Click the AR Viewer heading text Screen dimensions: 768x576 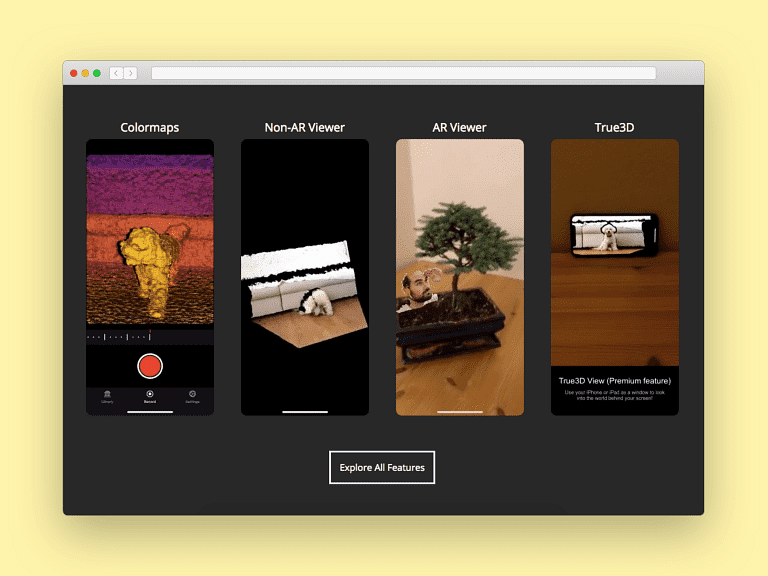click(x=459, y=127)
